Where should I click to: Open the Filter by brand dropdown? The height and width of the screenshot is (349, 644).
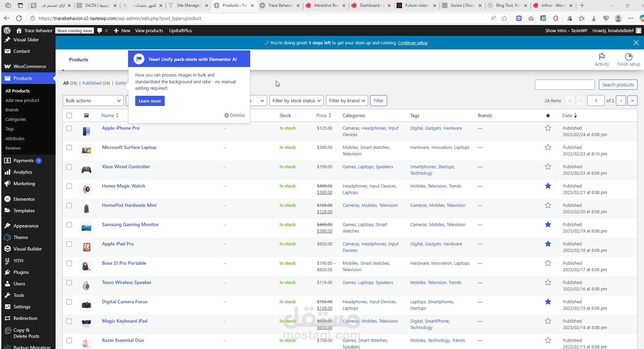(347, 101)
